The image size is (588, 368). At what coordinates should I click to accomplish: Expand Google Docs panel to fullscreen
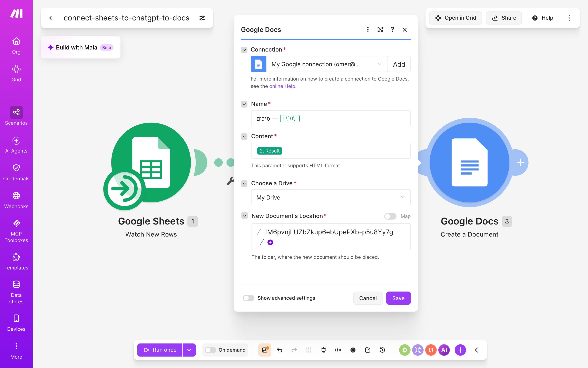tap(380, 29)
